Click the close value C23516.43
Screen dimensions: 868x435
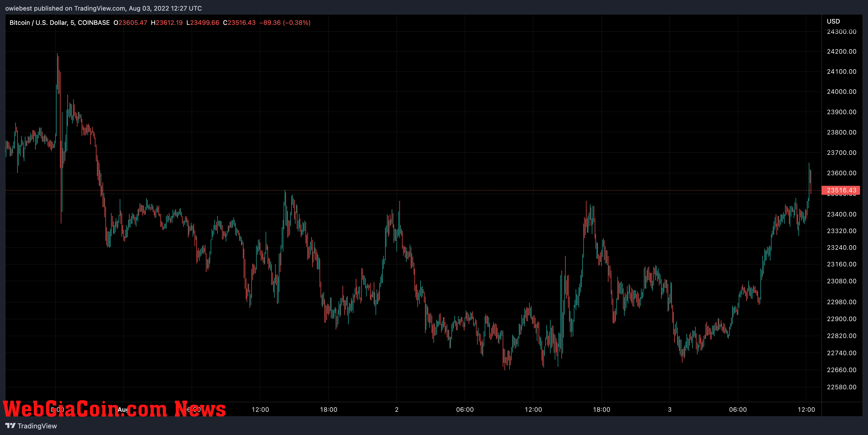point(239,22)
